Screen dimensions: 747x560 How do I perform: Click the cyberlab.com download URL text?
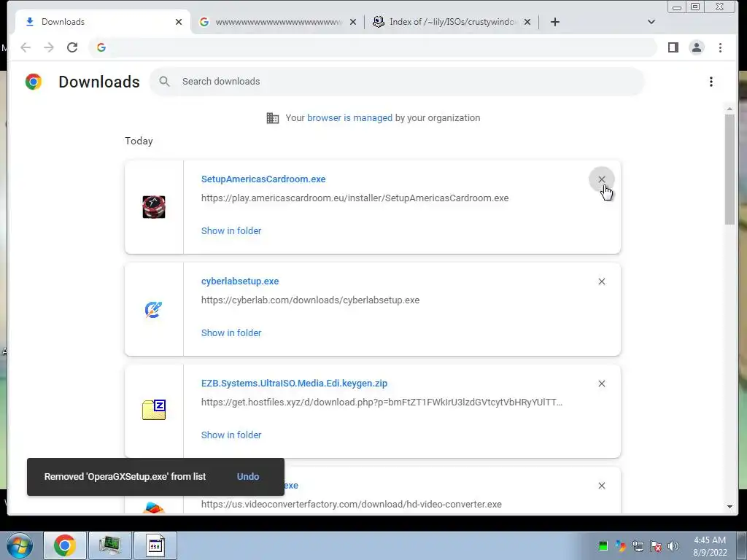click(310, 300)
